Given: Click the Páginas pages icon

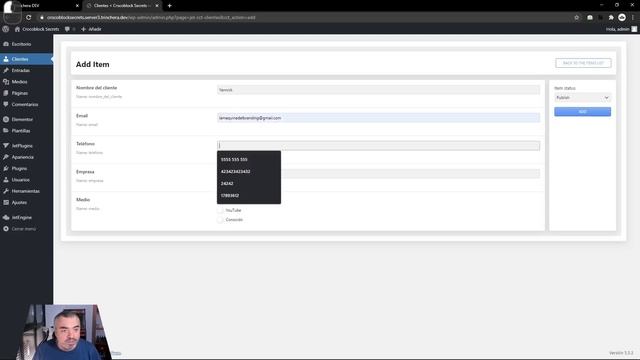Looking at the screenshot, I should (x=6, y=93).
